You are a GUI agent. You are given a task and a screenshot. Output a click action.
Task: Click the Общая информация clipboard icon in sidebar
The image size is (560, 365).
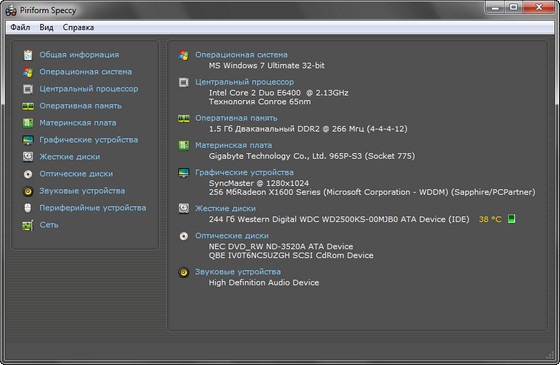point(28,55)
